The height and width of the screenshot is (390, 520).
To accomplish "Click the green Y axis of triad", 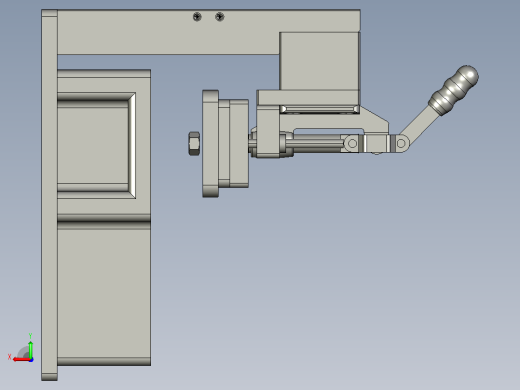I will coord(30,349).
